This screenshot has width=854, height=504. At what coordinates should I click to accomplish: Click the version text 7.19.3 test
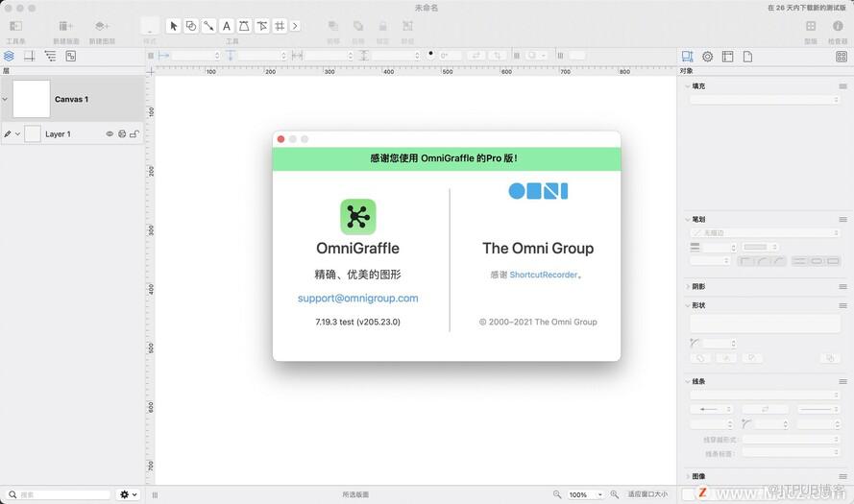pyautogui.click(x=357, y=323)
